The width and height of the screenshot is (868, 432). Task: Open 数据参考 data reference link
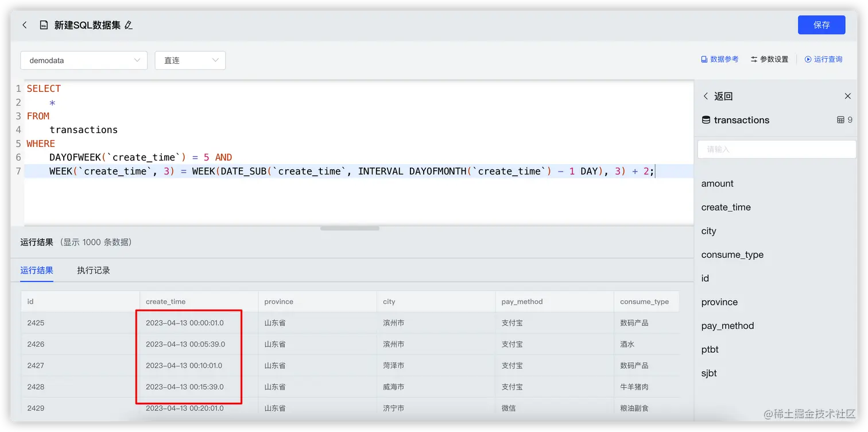point(720,59)
